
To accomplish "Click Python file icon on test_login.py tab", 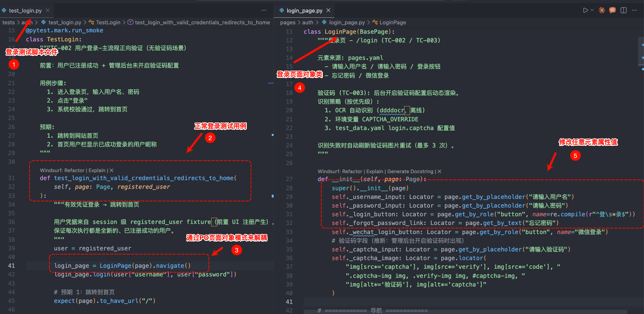I will pos(4,10).
